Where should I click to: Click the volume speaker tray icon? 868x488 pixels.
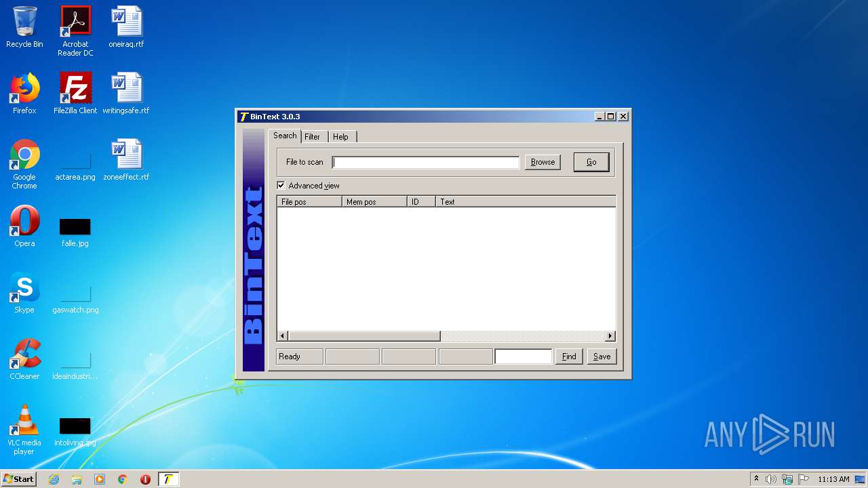tap(771, 479)
